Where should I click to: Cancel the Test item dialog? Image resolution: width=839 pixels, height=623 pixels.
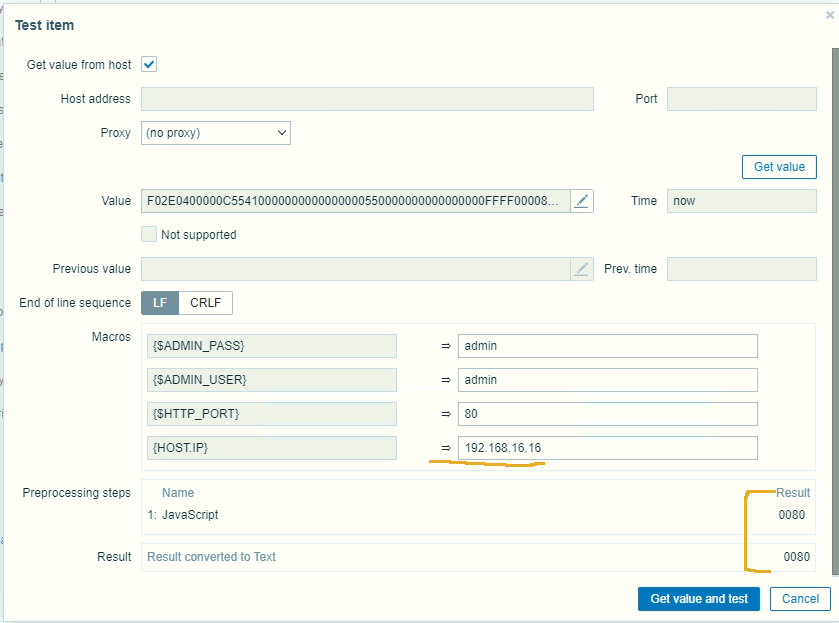click(800, 599)
